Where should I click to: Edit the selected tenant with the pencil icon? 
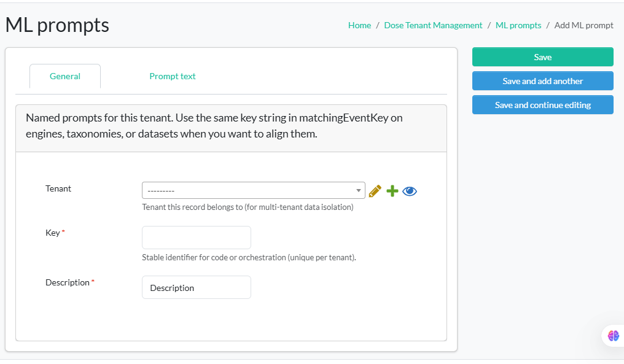(x=375, y=190)
